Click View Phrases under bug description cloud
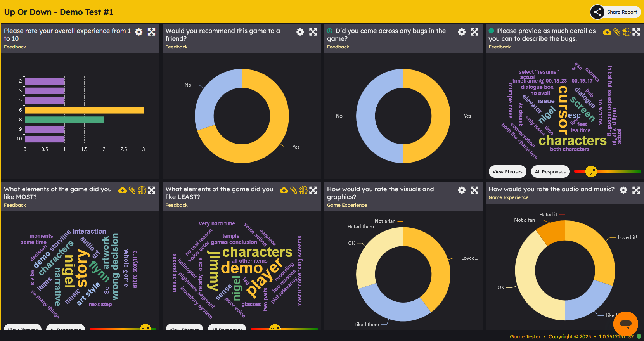The width and height of the screenshot is (644, 341). 507,172
